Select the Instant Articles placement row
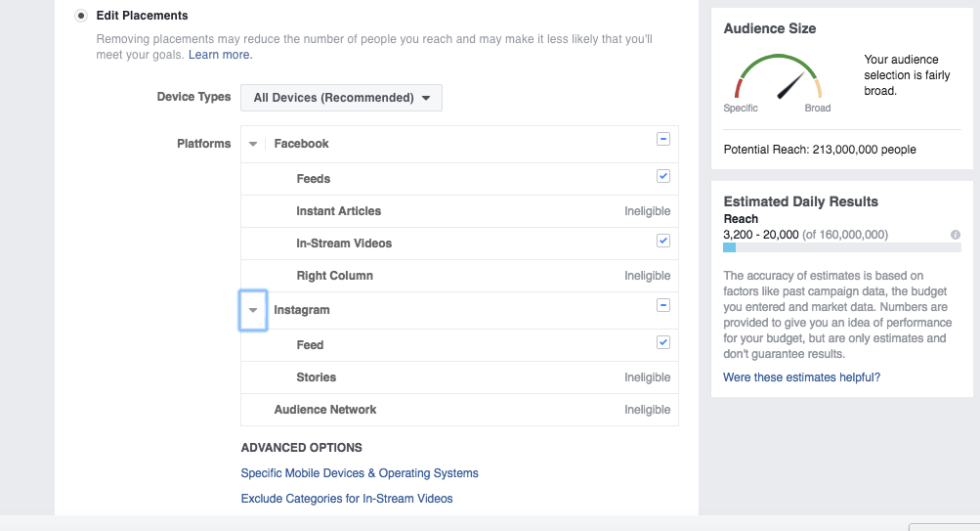 [459, 211]
